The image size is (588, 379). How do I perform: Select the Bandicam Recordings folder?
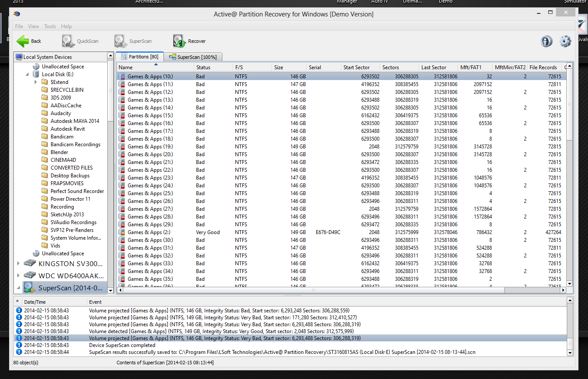pos(75,145)
